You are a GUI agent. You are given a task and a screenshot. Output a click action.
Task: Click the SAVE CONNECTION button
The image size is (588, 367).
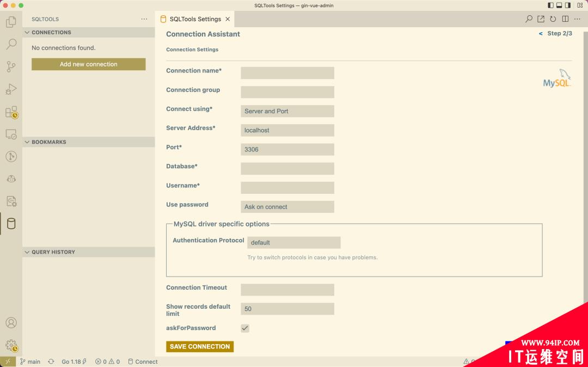pos(200,346)
